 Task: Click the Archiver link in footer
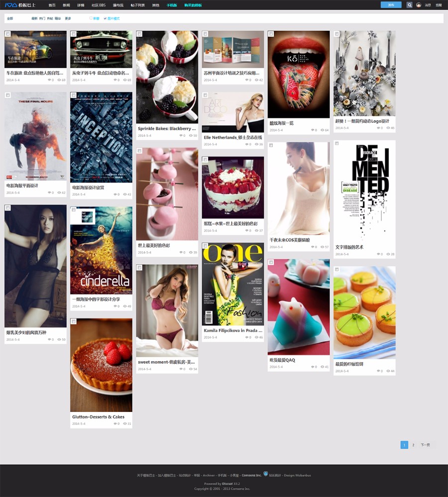[x=209, y=475]
